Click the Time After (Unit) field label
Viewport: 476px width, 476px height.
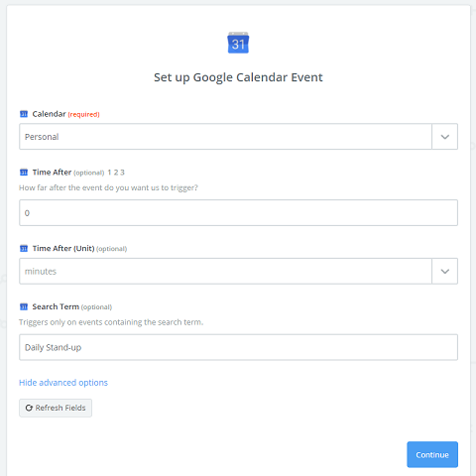coord(63,248)
